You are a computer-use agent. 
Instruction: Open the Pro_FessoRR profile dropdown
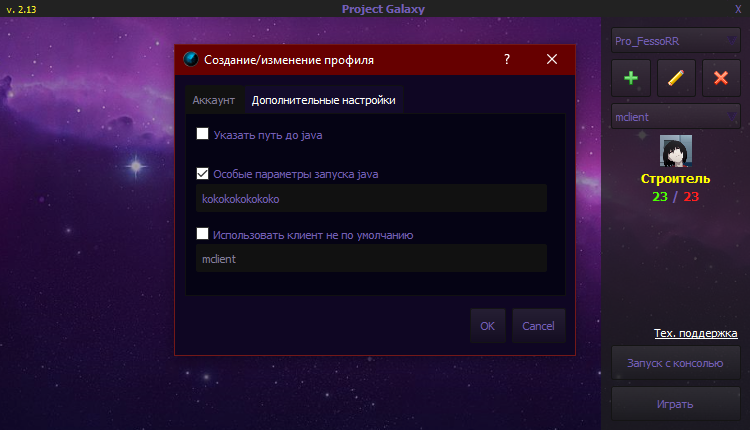pyautogui.click(x=675, y=41)
